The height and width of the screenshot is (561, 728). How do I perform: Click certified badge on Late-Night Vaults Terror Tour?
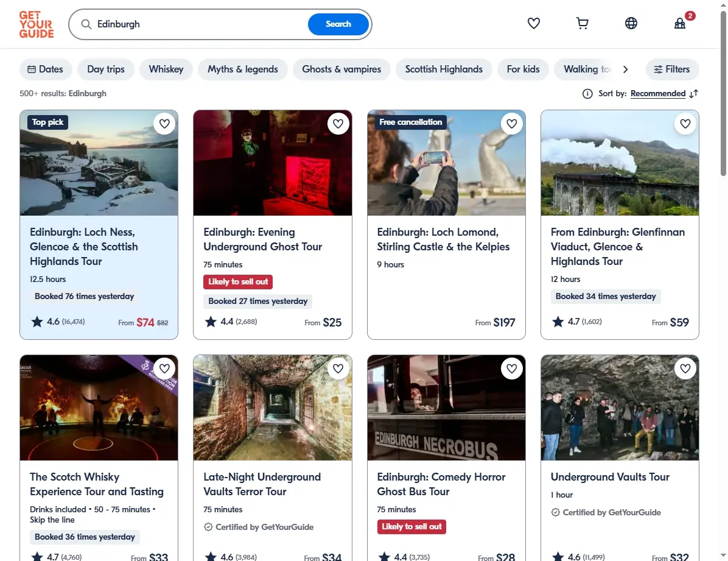click(x=259, y=527)
